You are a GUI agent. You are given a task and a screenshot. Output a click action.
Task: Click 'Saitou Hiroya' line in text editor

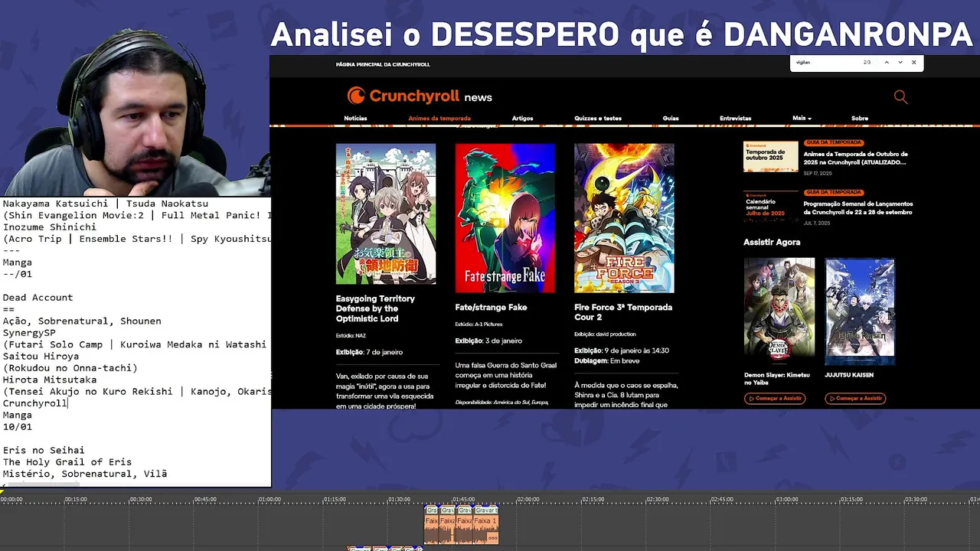41,357
